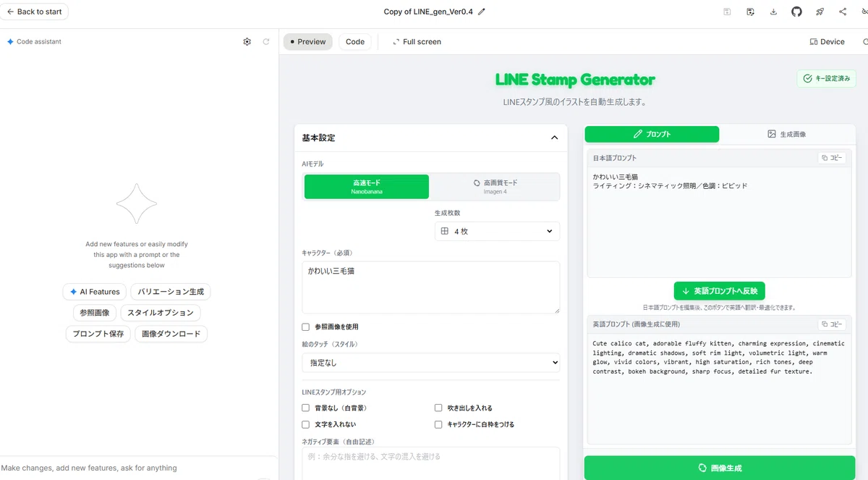Click the English prompt text area
The height and width of the screenshot is (480, 868).
tap(719, 388)
